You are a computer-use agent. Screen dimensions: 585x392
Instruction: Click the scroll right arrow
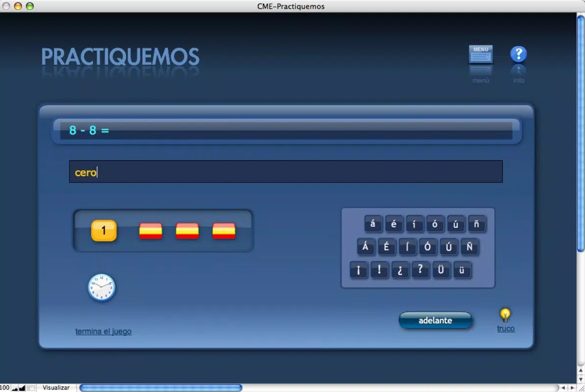click(572, 388)
